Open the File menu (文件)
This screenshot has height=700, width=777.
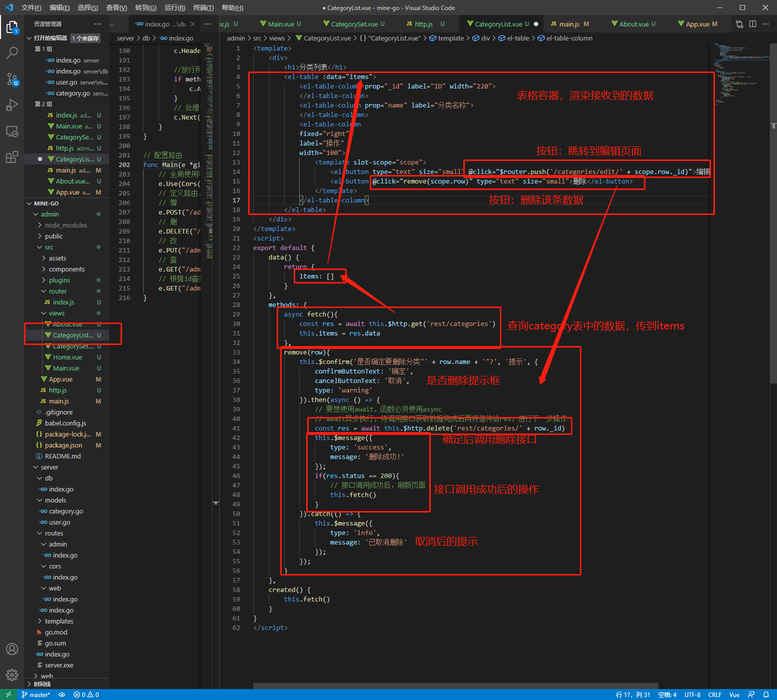tap(31, 7)
